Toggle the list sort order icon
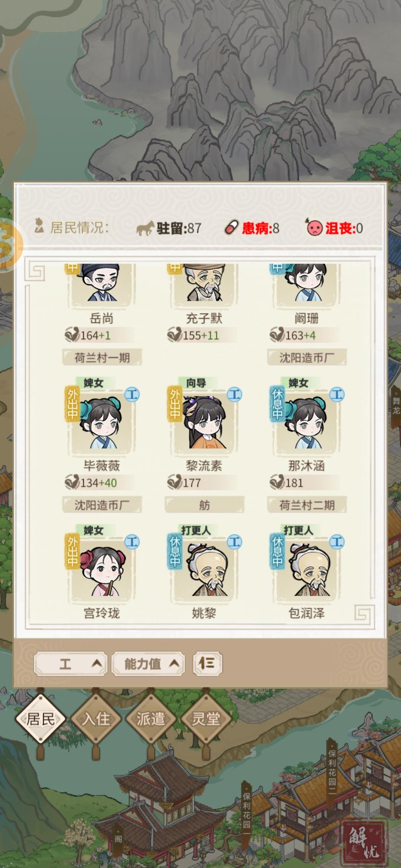Viewport: 401px width, 868px height. [x=207, y=663]
